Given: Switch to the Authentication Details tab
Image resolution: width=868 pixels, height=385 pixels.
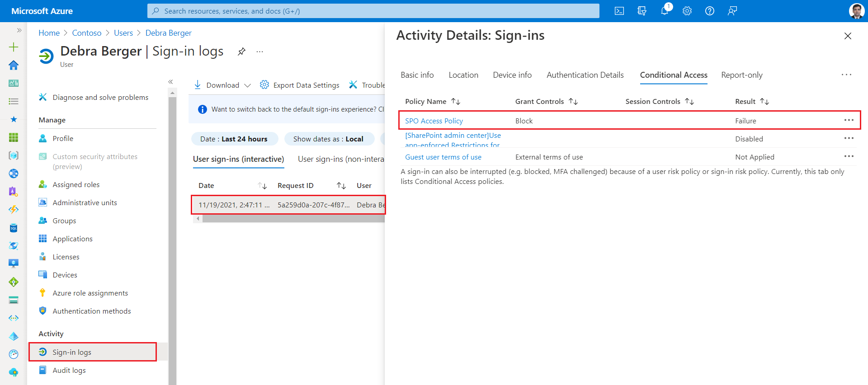Looking at the screenshot, I should tap(585, 75).
